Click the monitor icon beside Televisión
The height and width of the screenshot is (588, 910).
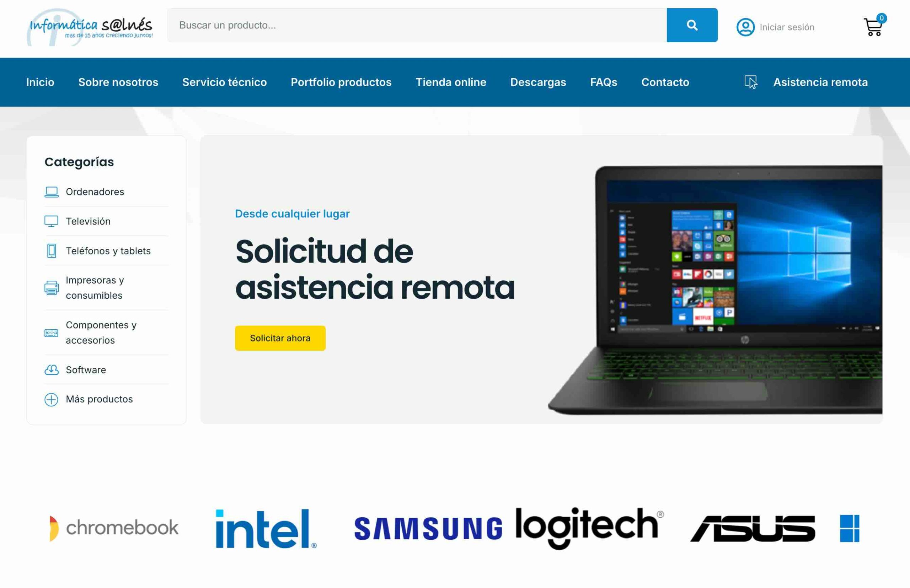tap(52, 221)
